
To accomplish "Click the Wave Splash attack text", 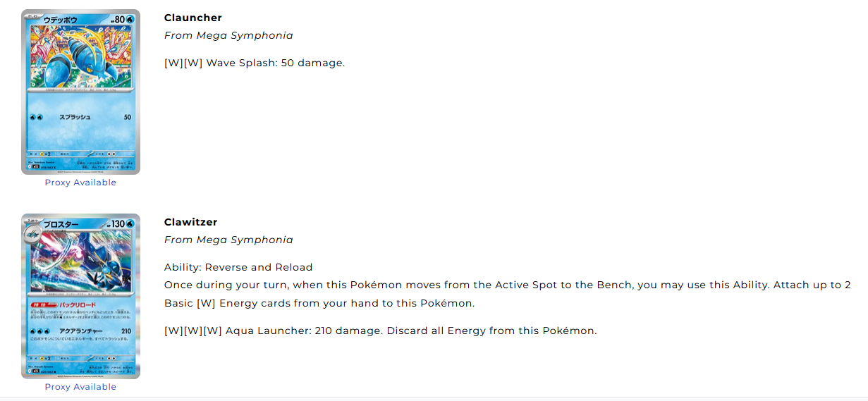I will coord(255,63).
